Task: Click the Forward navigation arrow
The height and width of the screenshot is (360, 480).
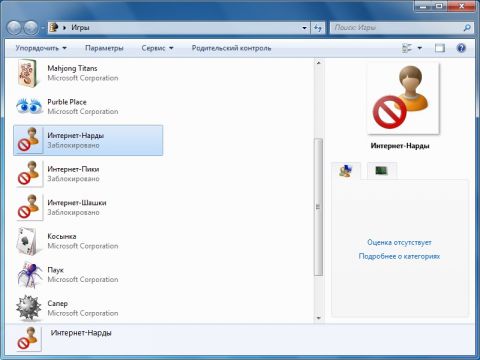Action: point(31,28)
